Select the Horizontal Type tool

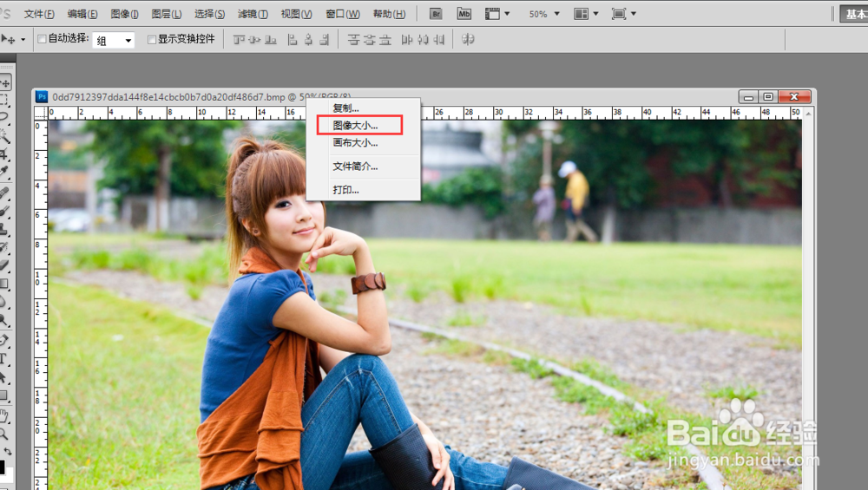(4, 358)
